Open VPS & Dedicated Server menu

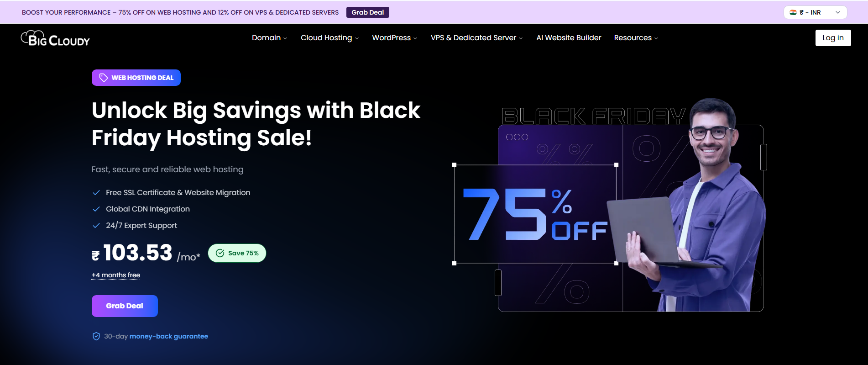click(476, 38)
